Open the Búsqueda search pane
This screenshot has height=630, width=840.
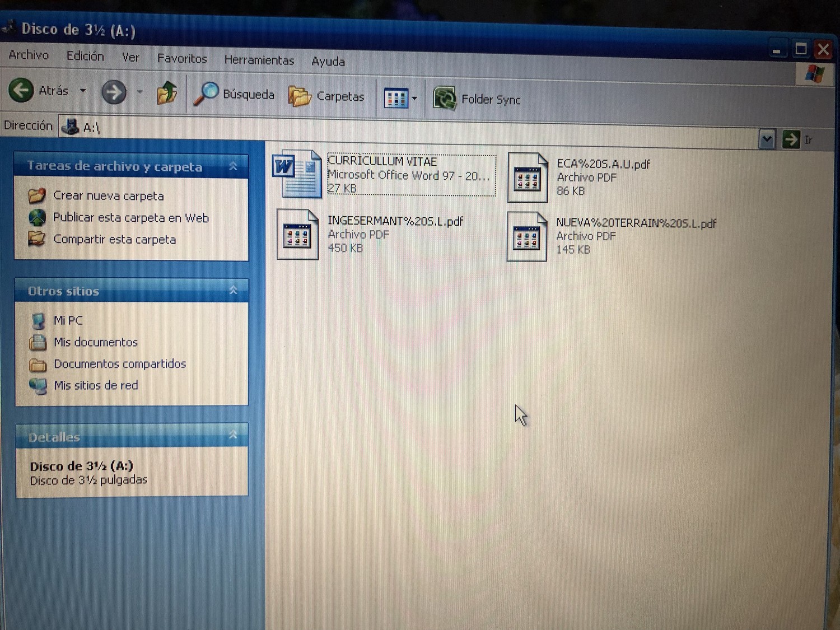point(234,94)
